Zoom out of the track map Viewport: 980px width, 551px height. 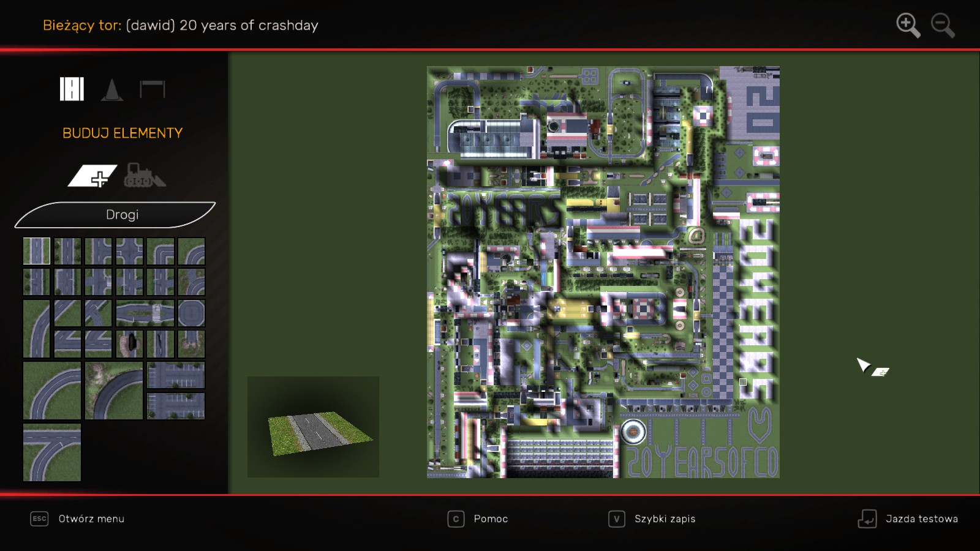pos(943,26)
